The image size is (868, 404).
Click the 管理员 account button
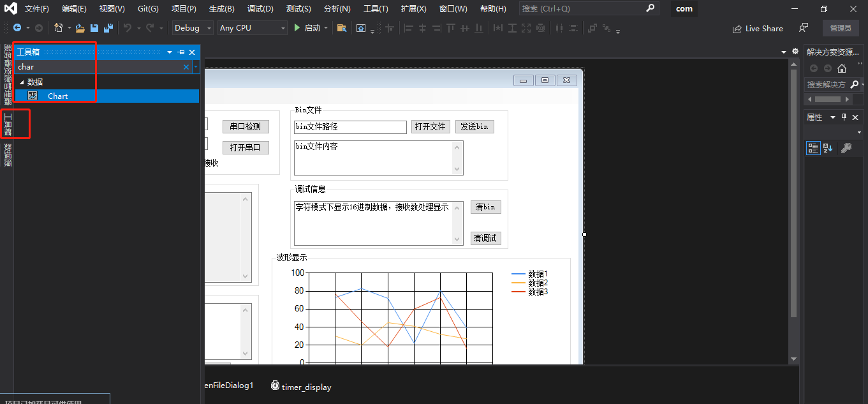[x=841, y=28]
